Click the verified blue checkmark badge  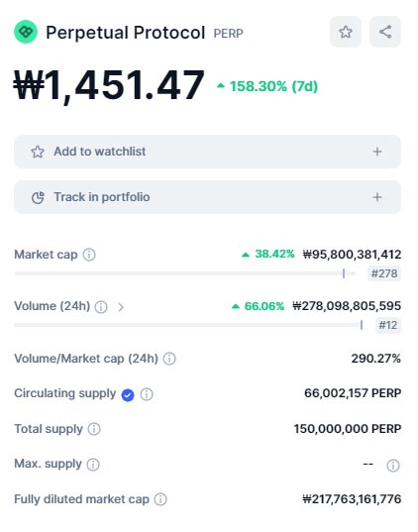(128, 395)
